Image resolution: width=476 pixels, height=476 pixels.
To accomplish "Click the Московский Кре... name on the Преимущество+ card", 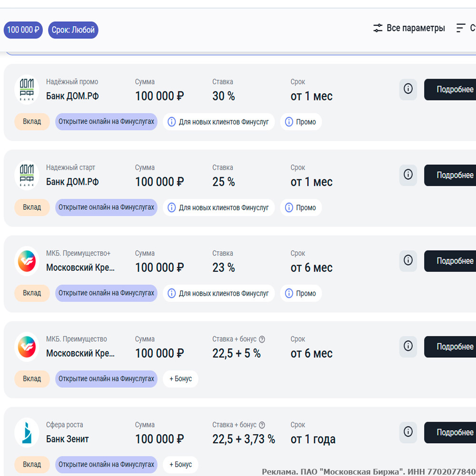I will click(80, 268).
